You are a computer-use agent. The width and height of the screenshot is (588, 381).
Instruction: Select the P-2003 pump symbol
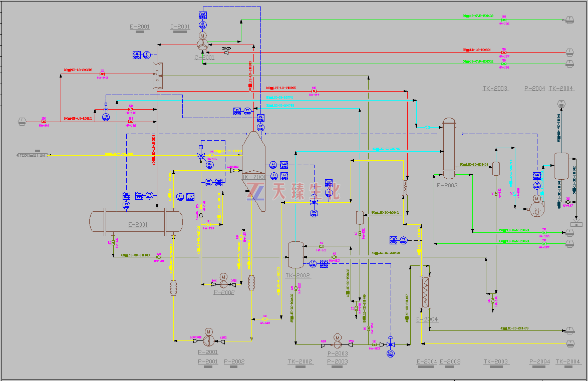[338, 344]
